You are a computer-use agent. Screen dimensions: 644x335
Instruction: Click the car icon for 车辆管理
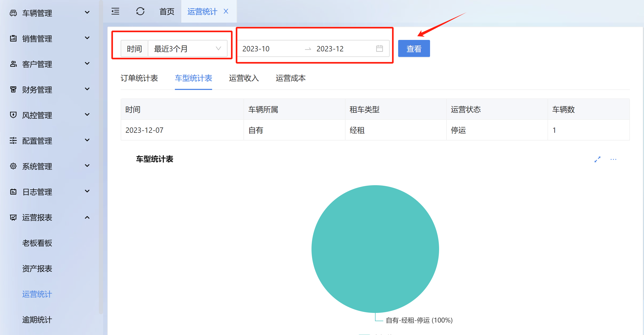coord(13,13)
